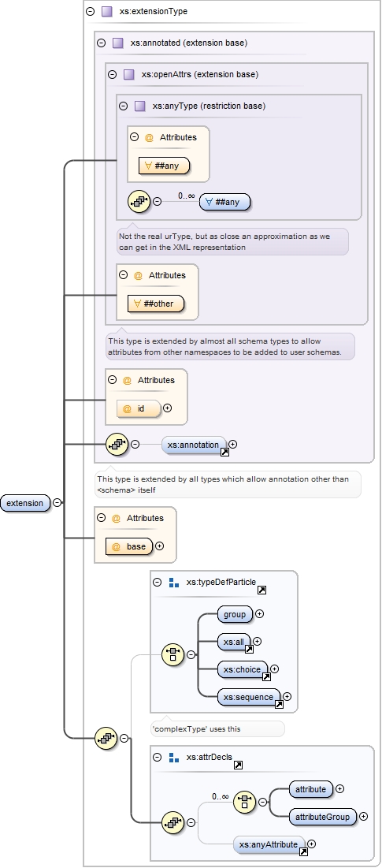Collapse the xs:annotated extension base
The width and height of the screenshot is (382, 868).
101,43
